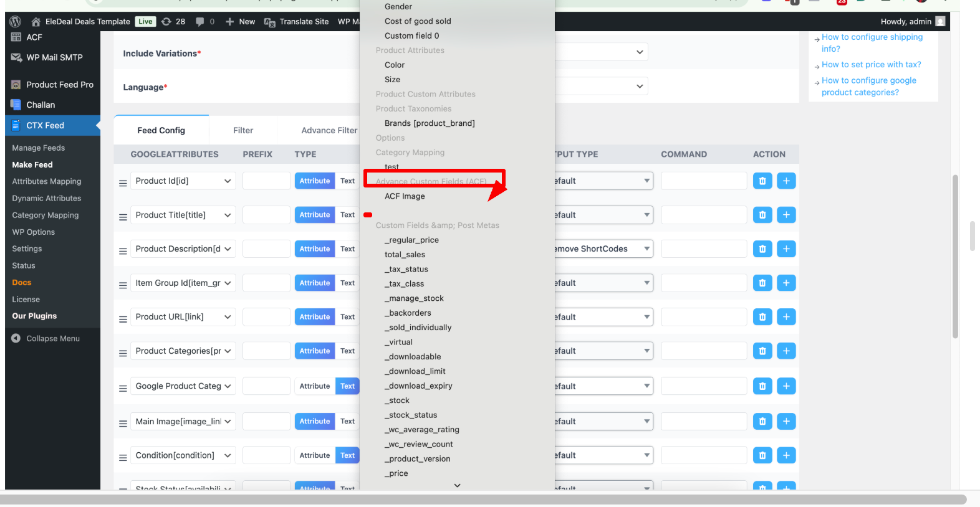The width and height of the screenshot is (980, 507).
Task: Choose Color under Product Attributes
Action: point(395,65)
